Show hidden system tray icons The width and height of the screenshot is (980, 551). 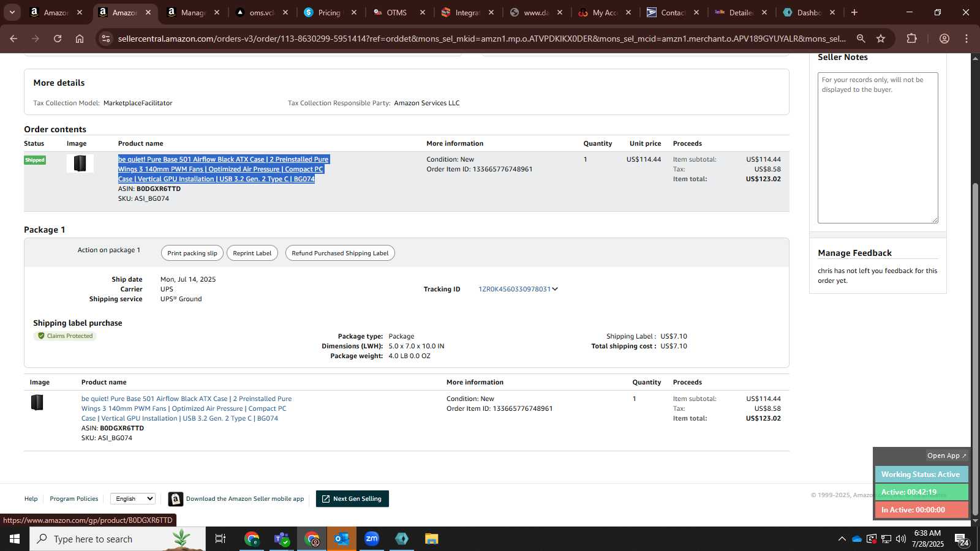(x=842, y=539)
